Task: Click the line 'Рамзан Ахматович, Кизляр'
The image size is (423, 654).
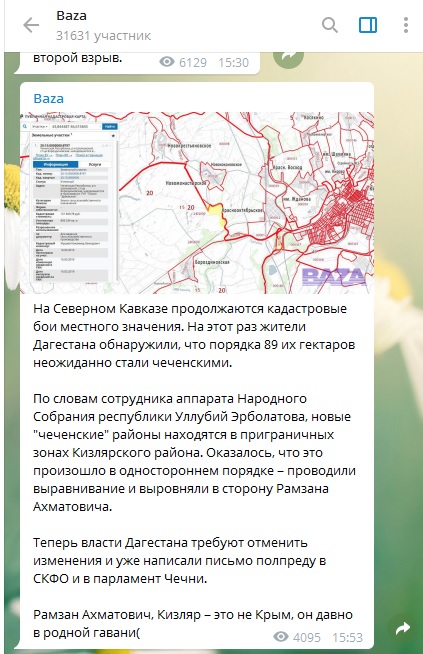Action: (193, 615)
